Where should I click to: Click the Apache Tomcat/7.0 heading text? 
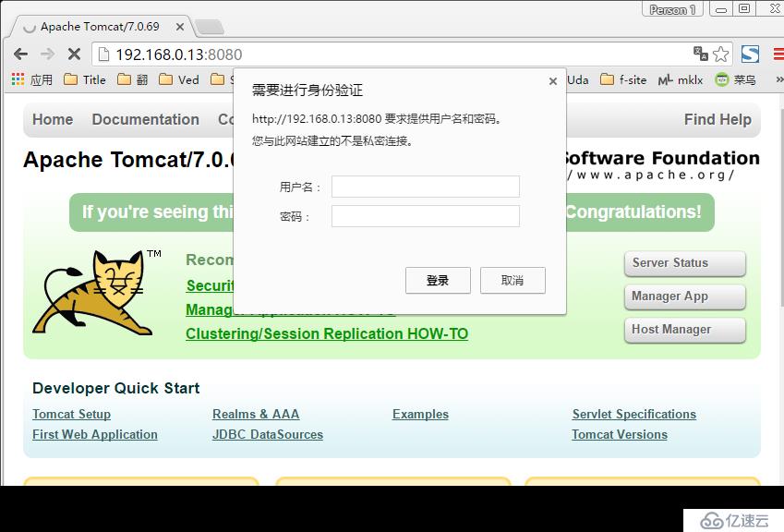(x=128, y=160)
